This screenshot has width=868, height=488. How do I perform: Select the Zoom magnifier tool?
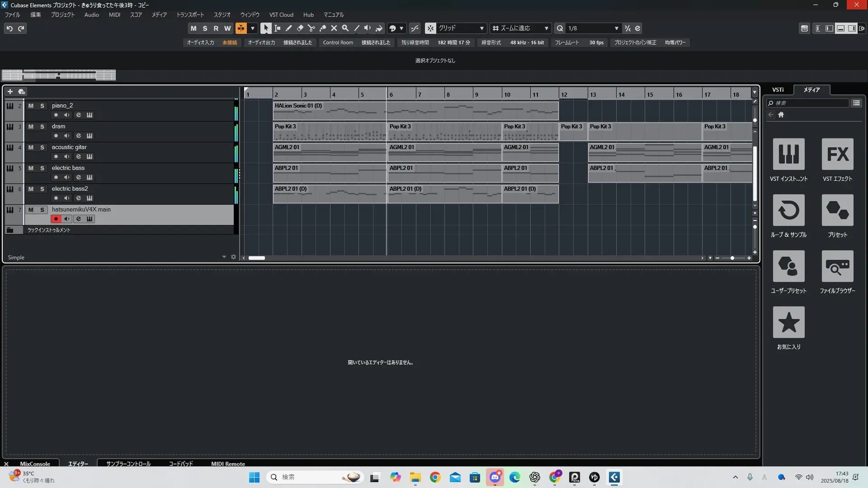click(x=345, y=28)
